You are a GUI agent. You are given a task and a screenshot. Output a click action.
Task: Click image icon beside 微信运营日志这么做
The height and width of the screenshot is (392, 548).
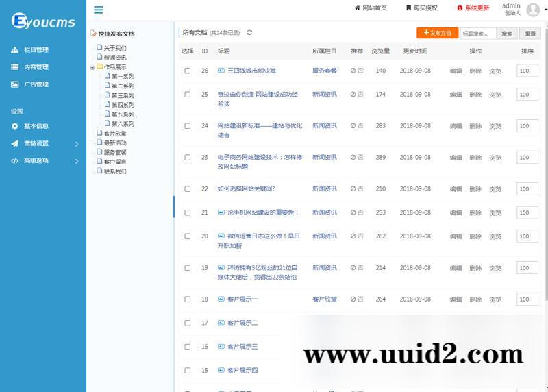pyautogui.click(x=221, y=236)
